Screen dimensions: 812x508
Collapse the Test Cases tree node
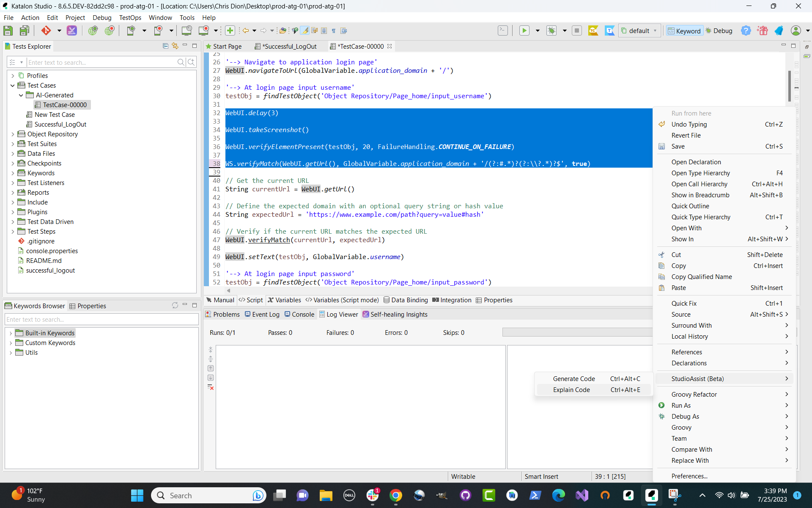coord(13,86)
